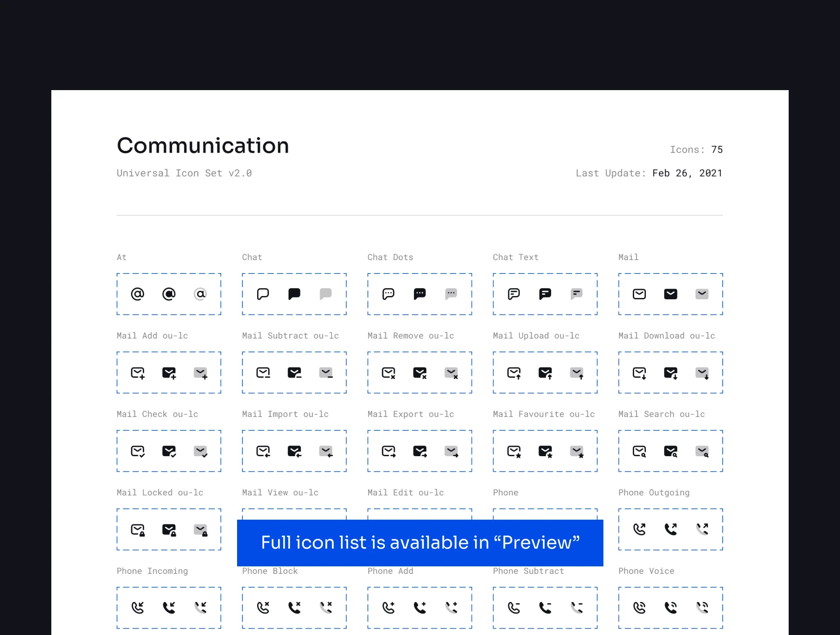
Task: Click the Universal Icon Set v2.0 subtitle
Action: pyautogui.click(x=184, y=173)
